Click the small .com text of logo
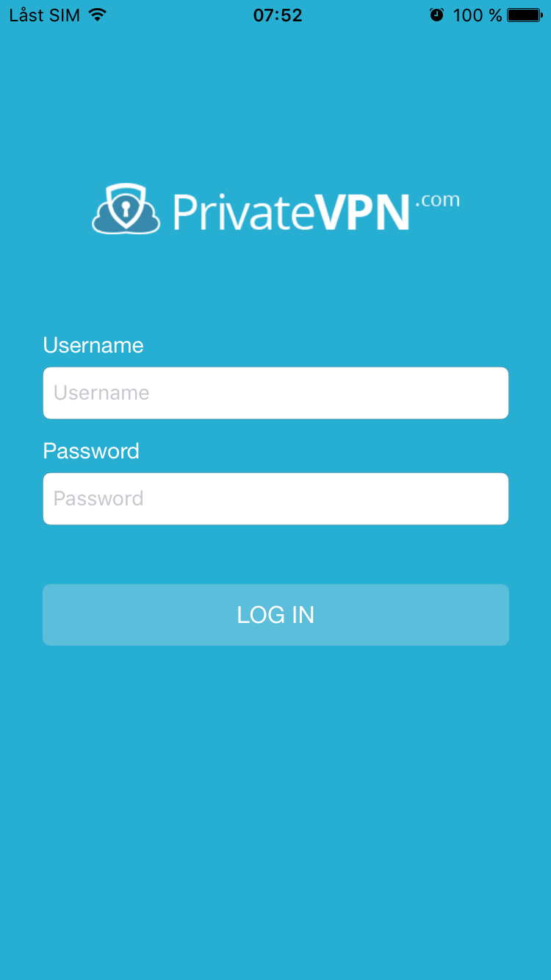This screenshot has width=551, height=980. pyautogui.click(x=438, y=201)
